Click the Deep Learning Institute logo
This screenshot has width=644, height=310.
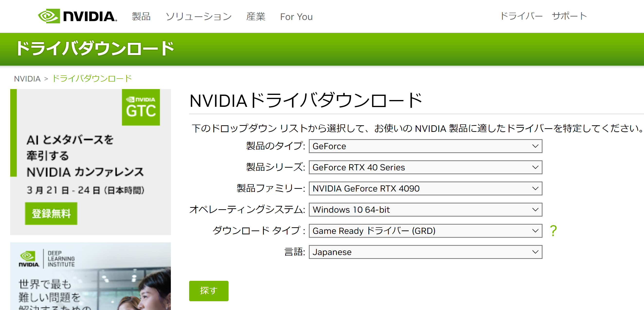tap(47, 259)
